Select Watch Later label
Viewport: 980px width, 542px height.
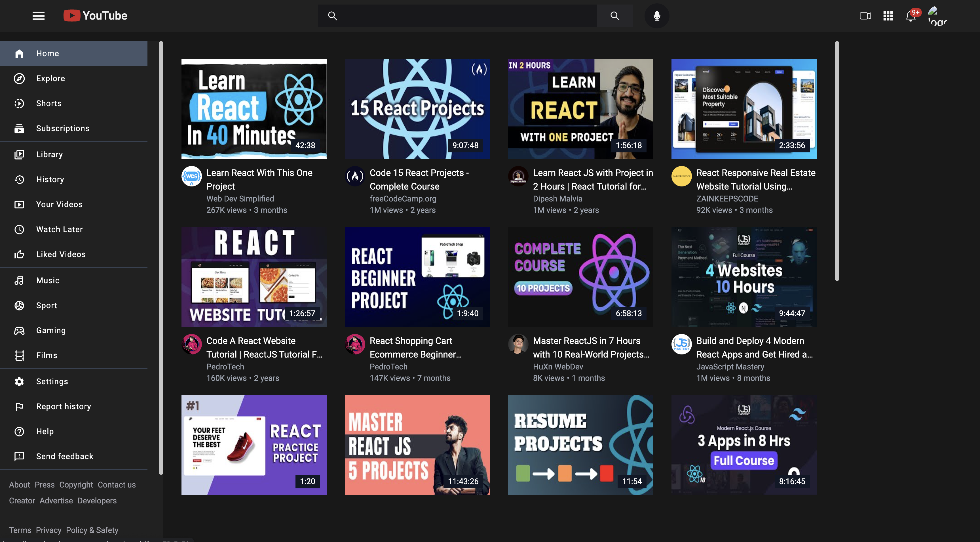tap(59, 230)
